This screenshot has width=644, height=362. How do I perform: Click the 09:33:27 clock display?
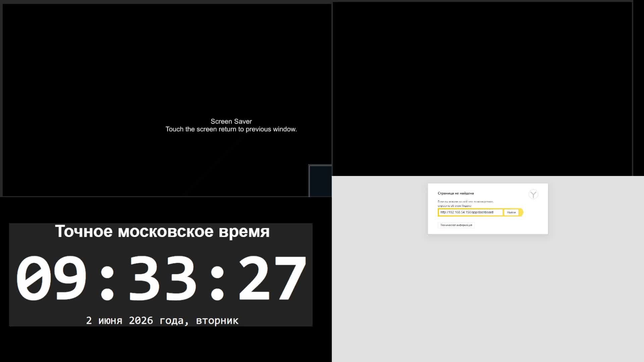tap(161, 278)
